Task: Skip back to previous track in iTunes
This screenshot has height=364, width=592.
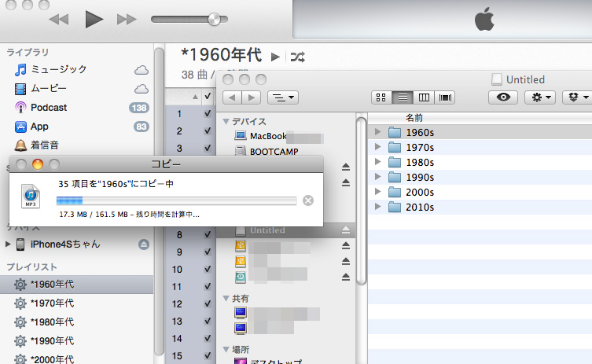Action: point(59,19)
